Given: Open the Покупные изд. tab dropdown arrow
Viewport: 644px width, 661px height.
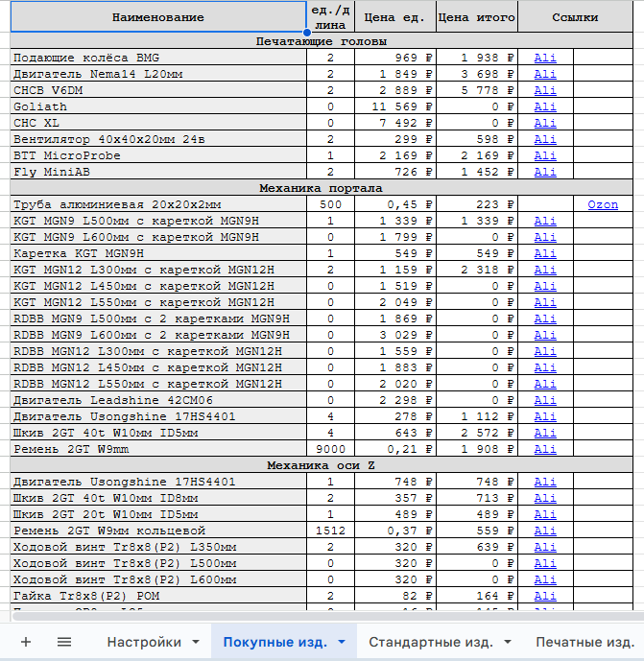Looking at the screenshot, I should (342, 642).
